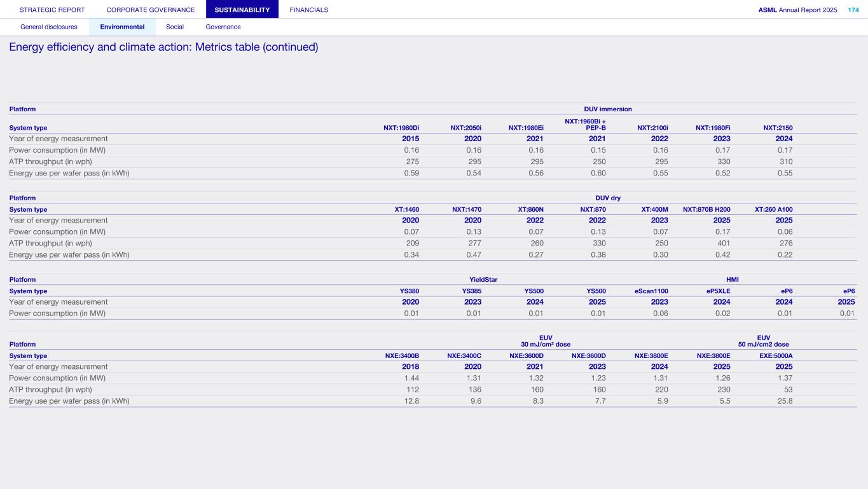Click the eScan1100 system type header
Screen dimensions: 868x489
(651, 291)
